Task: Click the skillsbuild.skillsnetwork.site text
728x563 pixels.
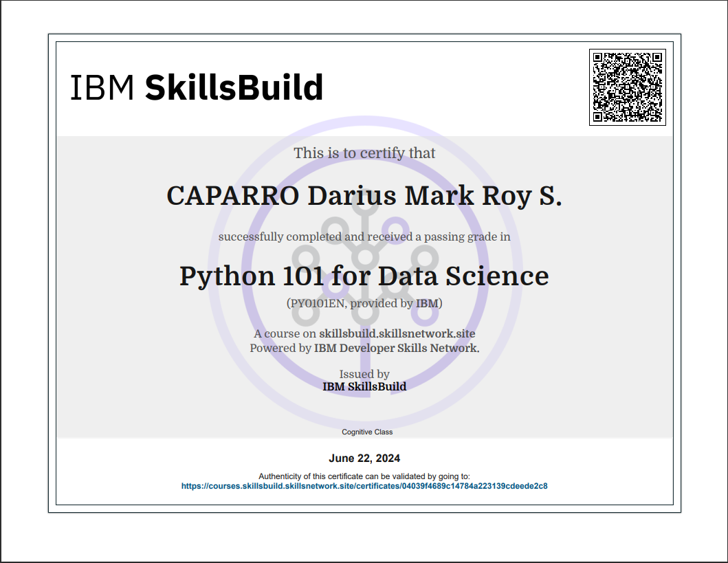Action: [x=397, y=333]
